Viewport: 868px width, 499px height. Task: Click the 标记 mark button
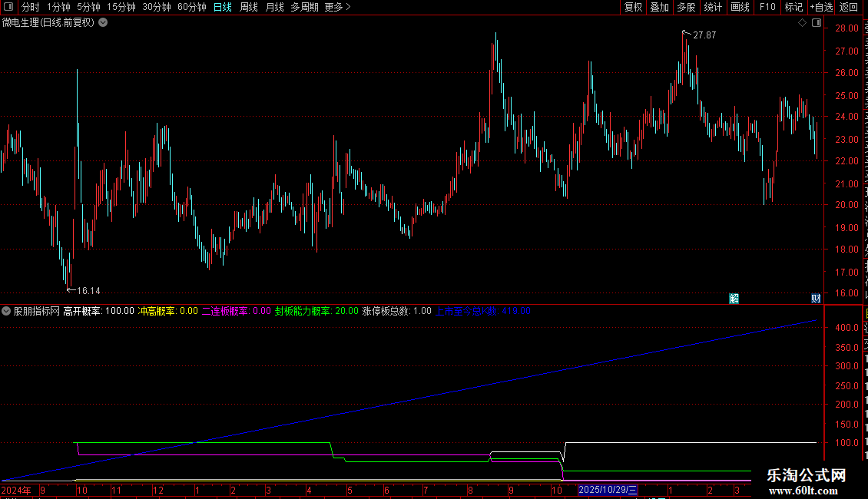tap(793, 7)
